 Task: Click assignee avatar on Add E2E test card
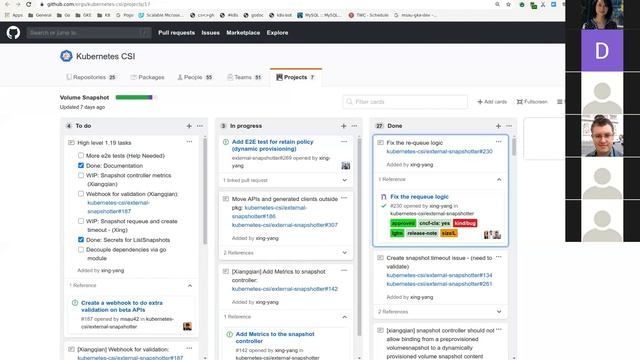(346, 165)
